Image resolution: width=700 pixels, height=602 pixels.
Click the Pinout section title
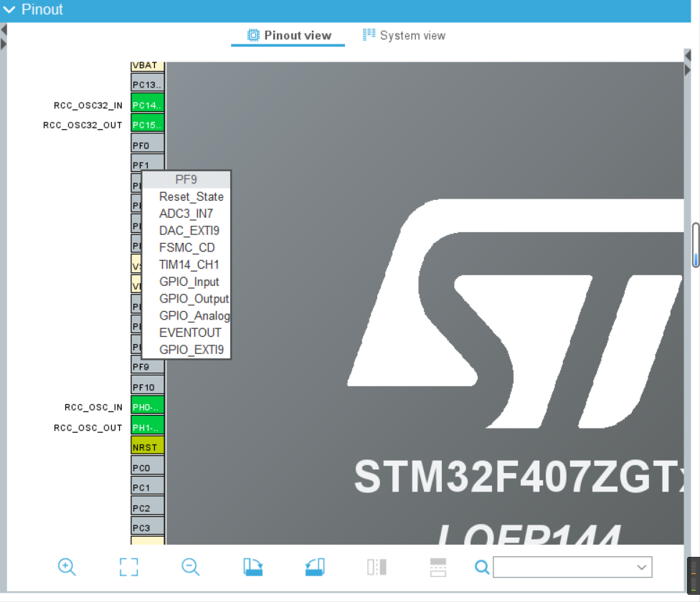[x=42, y=9]
